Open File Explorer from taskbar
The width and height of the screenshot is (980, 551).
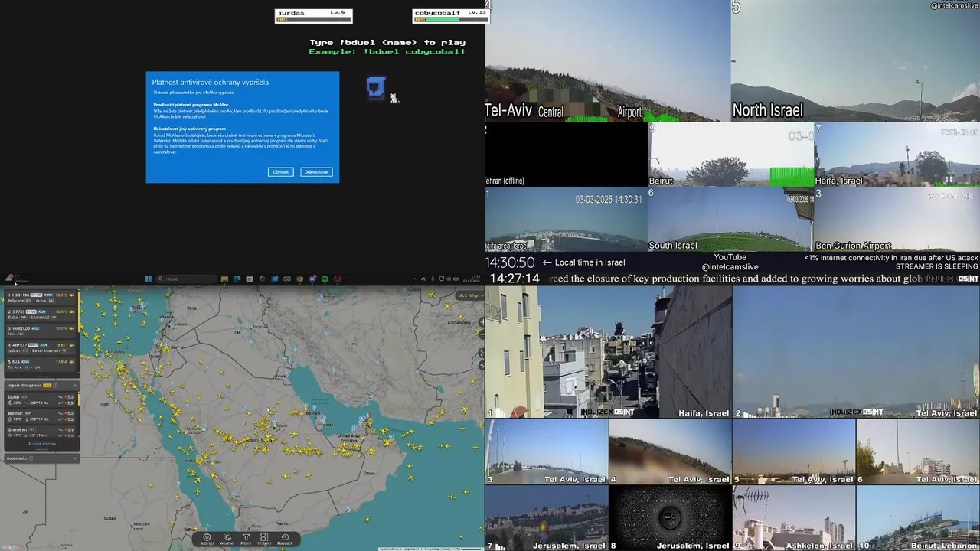tap(224, 279)
